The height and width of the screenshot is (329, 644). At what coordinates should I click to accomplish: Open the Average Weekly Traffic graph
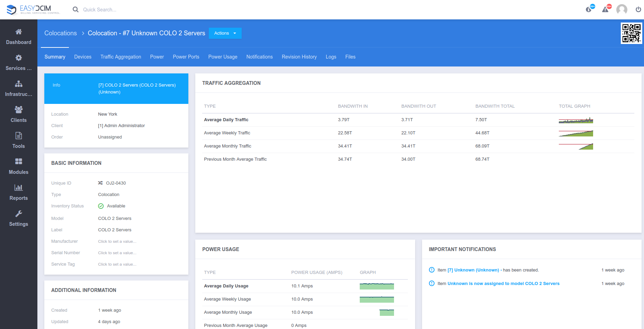coord(576,133)
